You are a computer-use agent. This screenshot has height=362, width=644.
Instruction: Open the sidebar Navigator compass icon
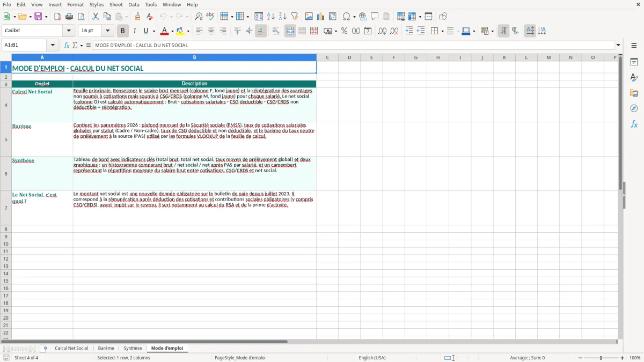tap(634, 108)
